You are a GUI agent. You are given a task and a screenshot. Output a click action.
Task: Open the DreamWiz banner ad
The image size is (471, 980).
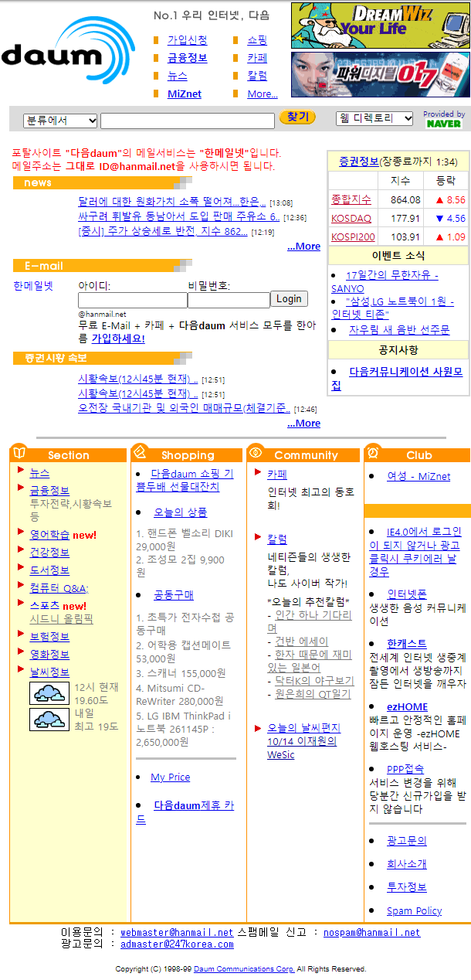380,26
